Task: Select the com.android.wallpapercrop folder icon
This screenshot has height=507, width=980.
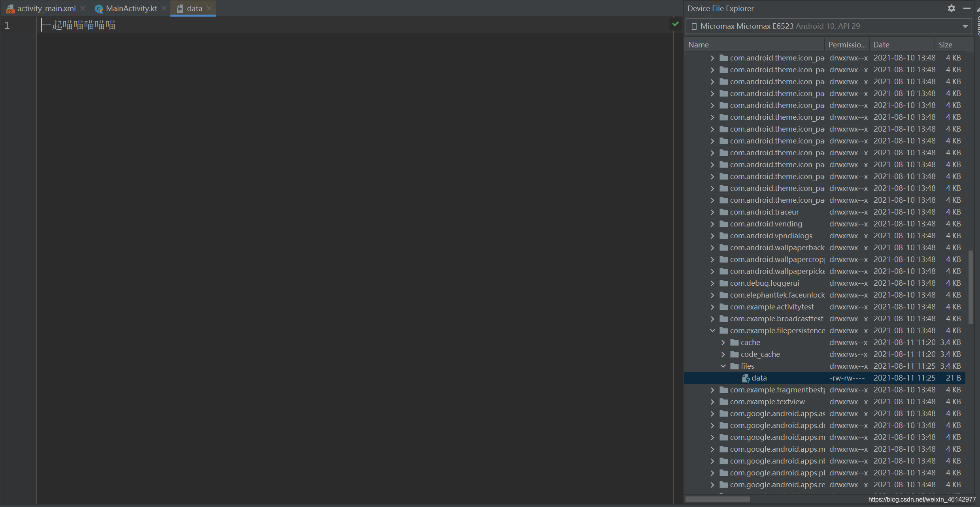Action: click(724, 260)
